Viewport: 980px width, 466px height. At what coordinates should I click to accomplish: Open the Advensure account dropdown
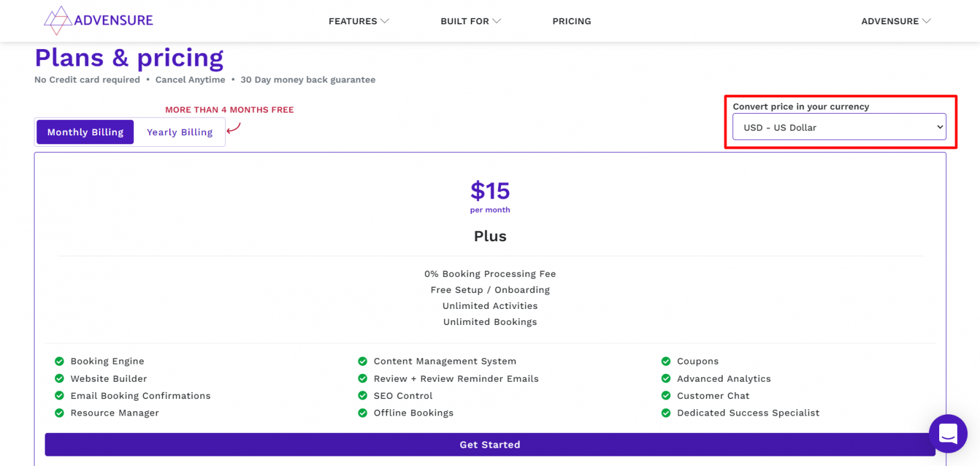(x=896, y=21)
